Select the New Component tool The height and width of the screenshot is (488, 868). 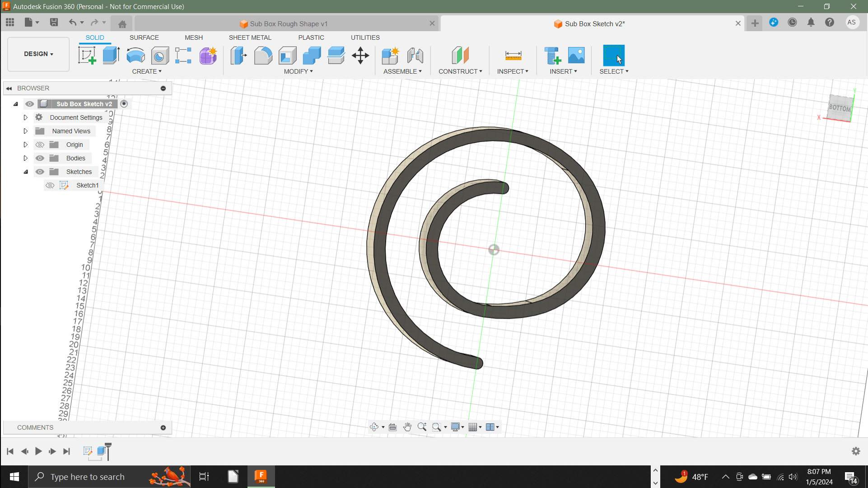(x=390, y=56)
